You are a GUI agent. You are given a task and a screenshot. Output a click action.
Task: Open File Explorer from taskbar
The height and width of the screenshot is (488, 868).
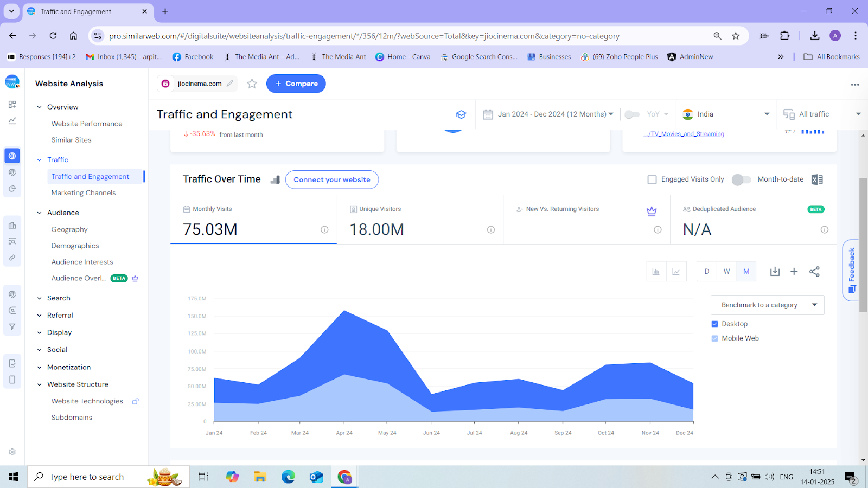(260, 477)
